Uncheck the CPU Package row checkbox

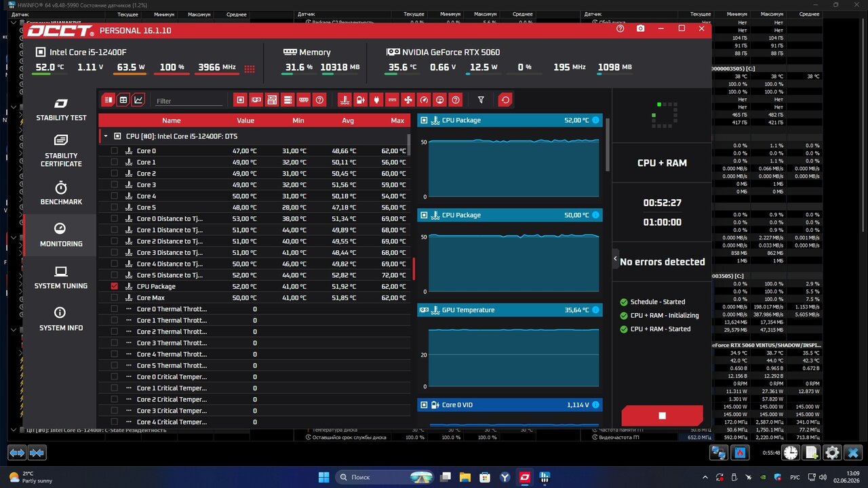pos(114,286)
